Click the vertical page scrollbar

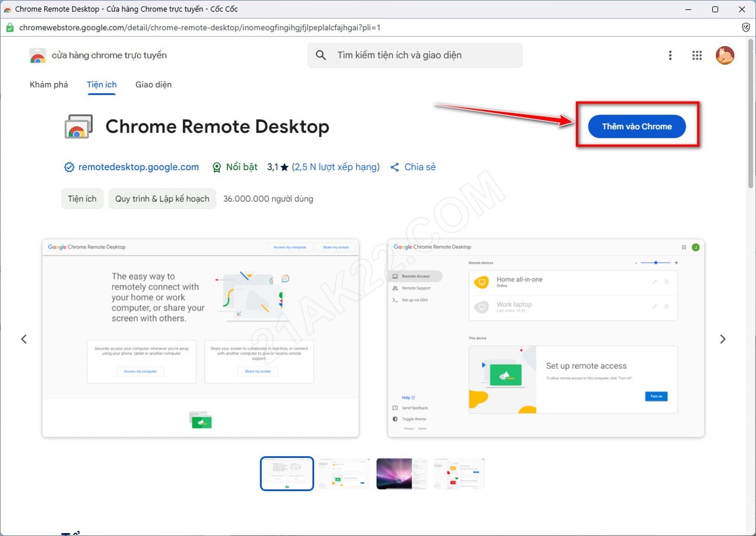(x=751, y=112)
